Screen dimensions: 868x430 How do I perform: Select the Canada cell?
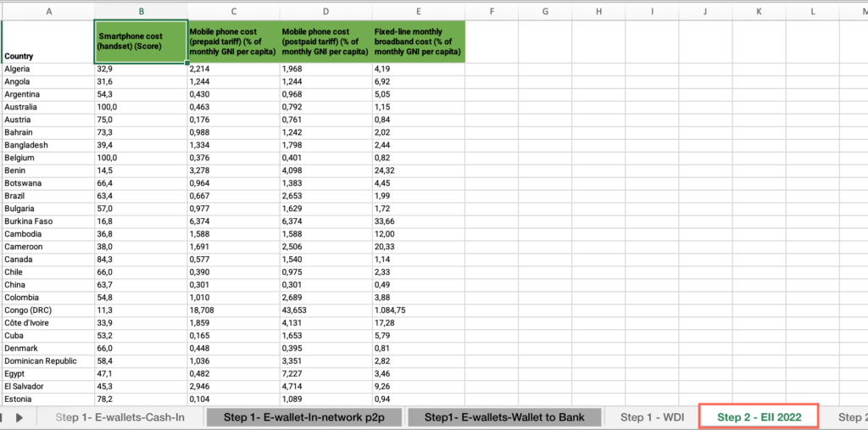(48, 260)
